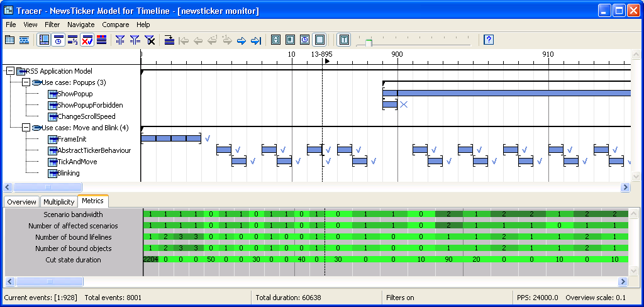Click the blue right arrow navigation icon

[x=241, y=40]
